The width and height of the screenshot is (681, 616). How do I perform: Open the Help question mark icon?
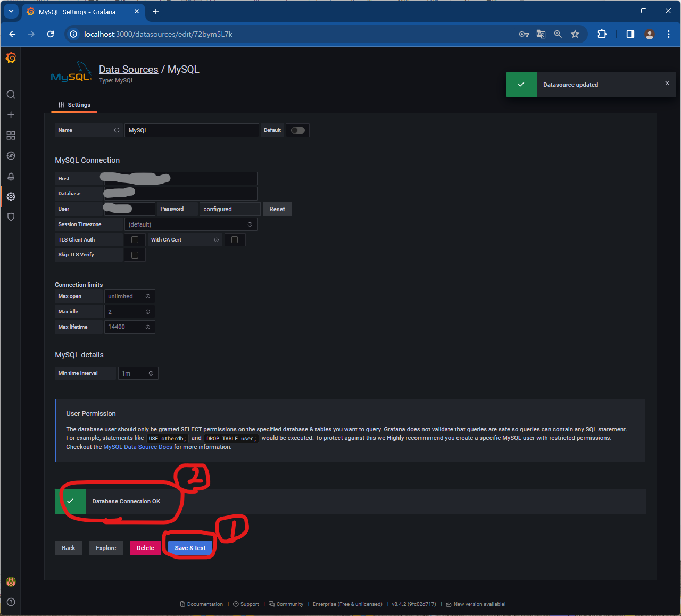coord(11,602)
